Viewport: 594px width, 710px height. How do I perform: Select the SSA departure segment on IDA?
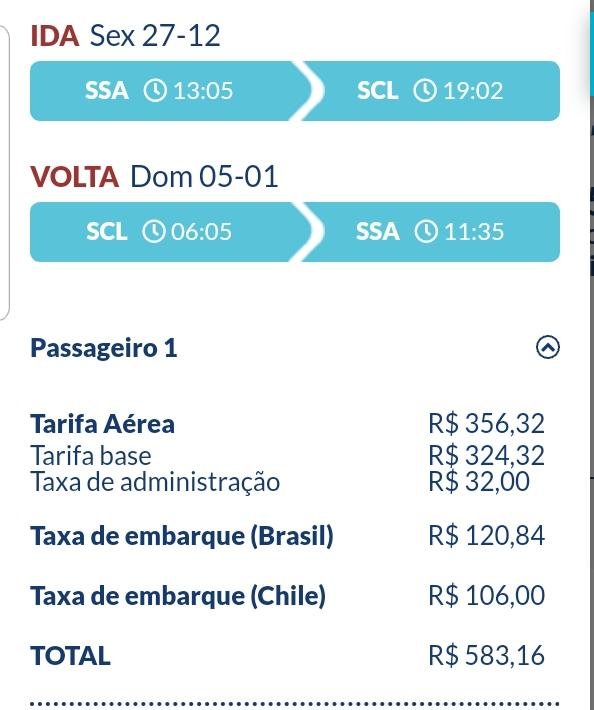click(x=165, y=91)
